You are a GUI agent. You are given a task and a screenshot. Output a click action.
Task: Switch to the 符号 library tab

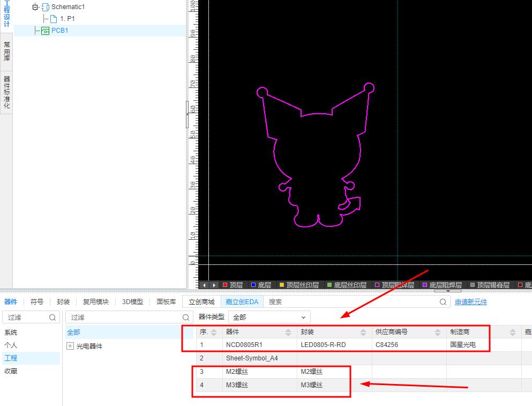(36, 302)
